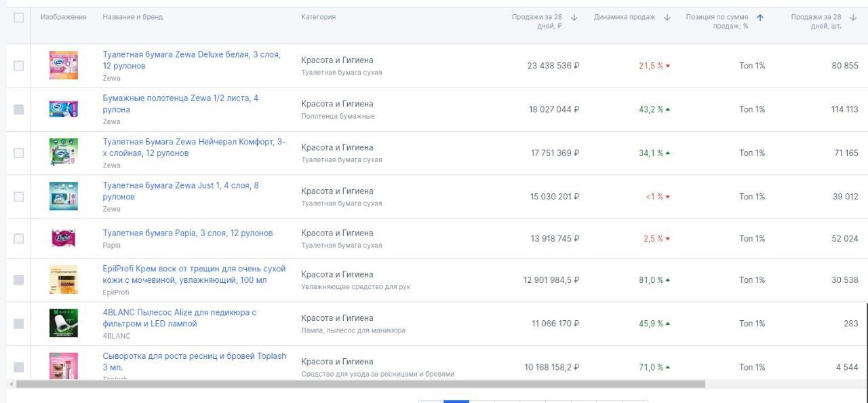Screen dimensions: 868x403
Task: Click the highlighted current page in pagination
Action: [456, 401]
